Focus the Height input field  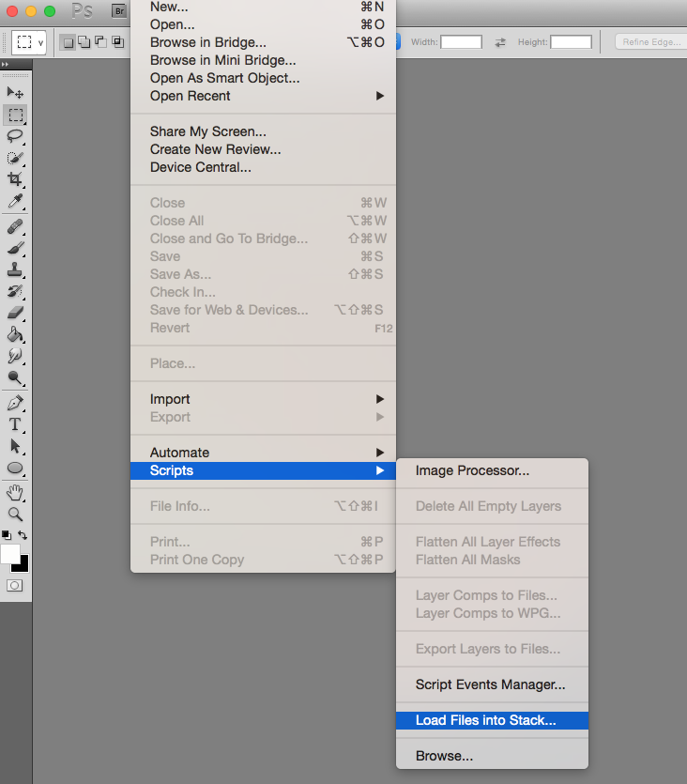571,42
